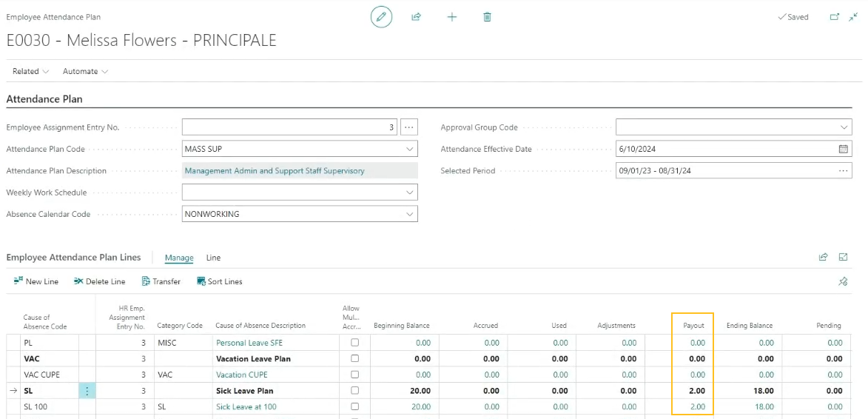Click Transfer action
This screenshot has height=419, width=868.
click(161, 282)
